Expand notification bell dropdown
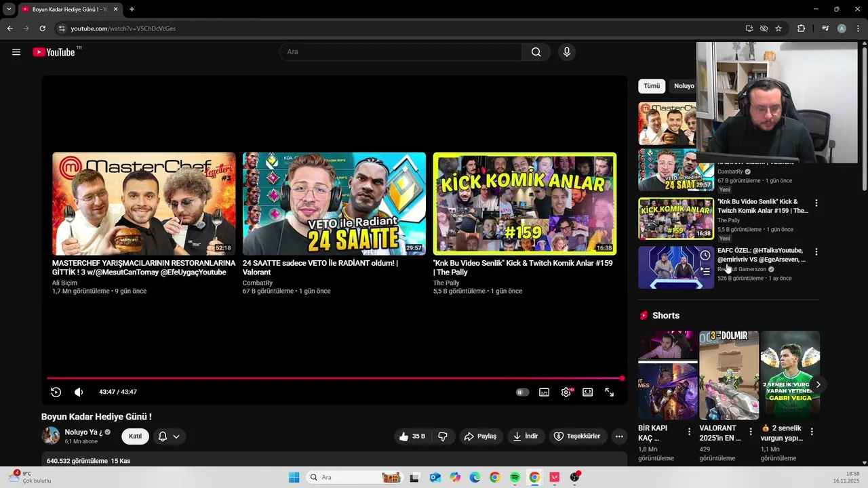868x488 pixels. pos(169,436)
